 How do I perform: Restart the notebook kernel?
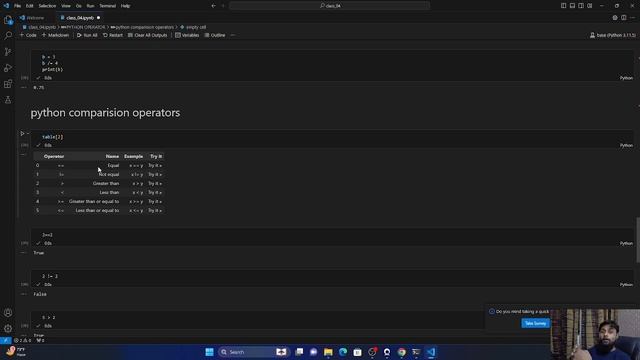click(113, 36)
